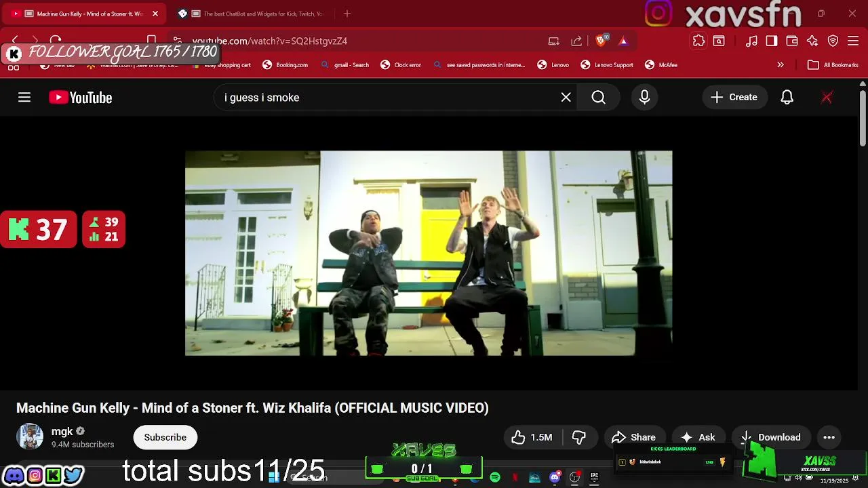The image size is (868, 488).
Task: Open the tab search icon in toolbar
Action: (719, 41)
